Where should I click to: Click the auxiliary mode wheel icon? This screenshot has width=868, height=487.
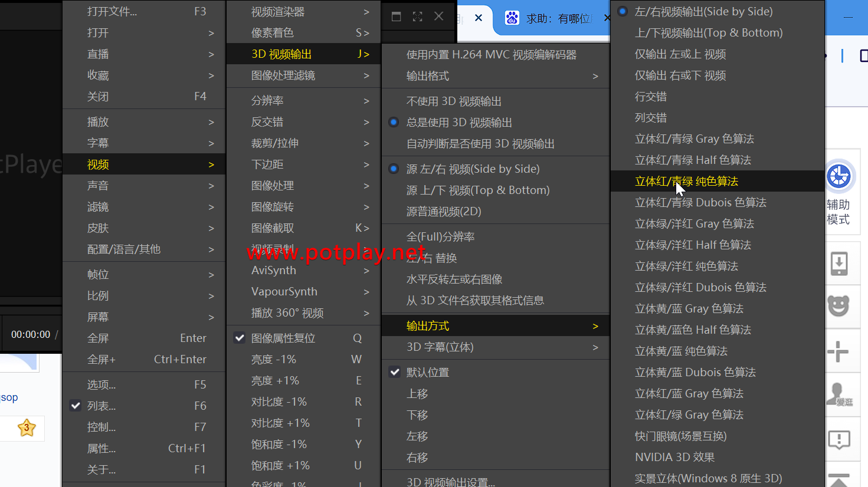[x=838, y=176]
